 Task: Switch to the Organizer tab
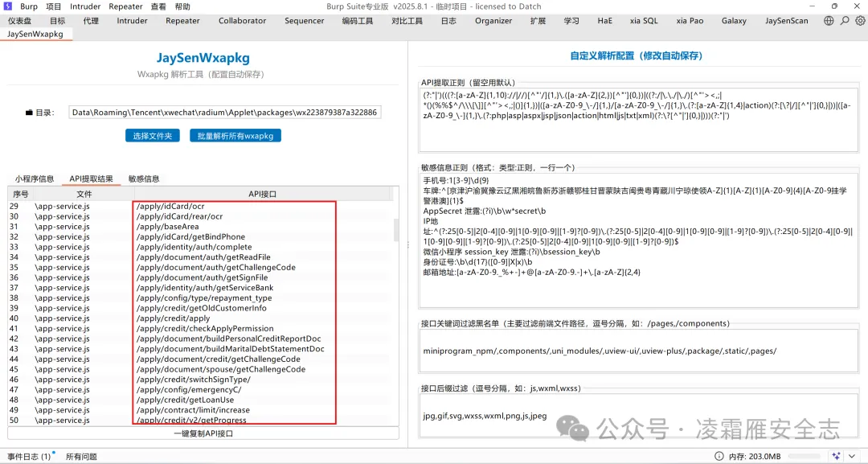493,20
